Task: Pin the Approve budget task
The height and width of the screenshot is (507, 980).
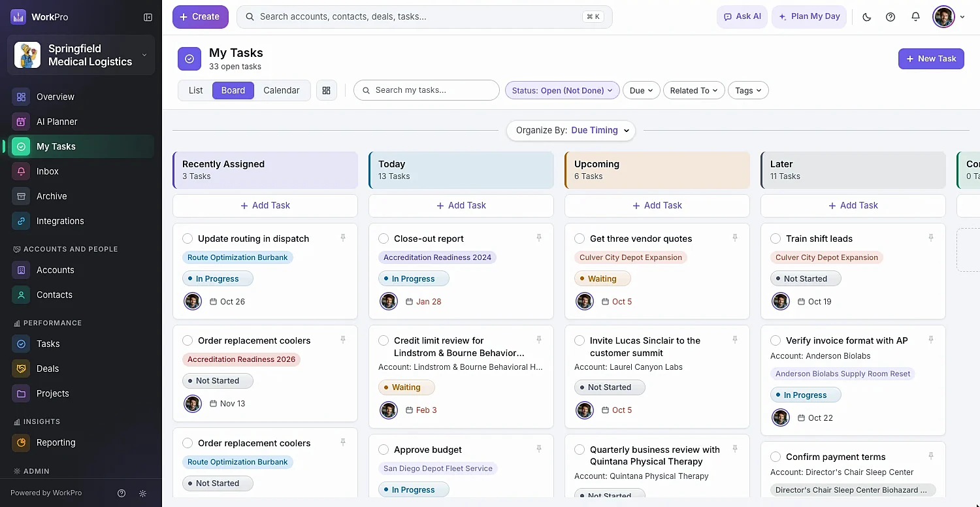Action: (x=539, y=449)
